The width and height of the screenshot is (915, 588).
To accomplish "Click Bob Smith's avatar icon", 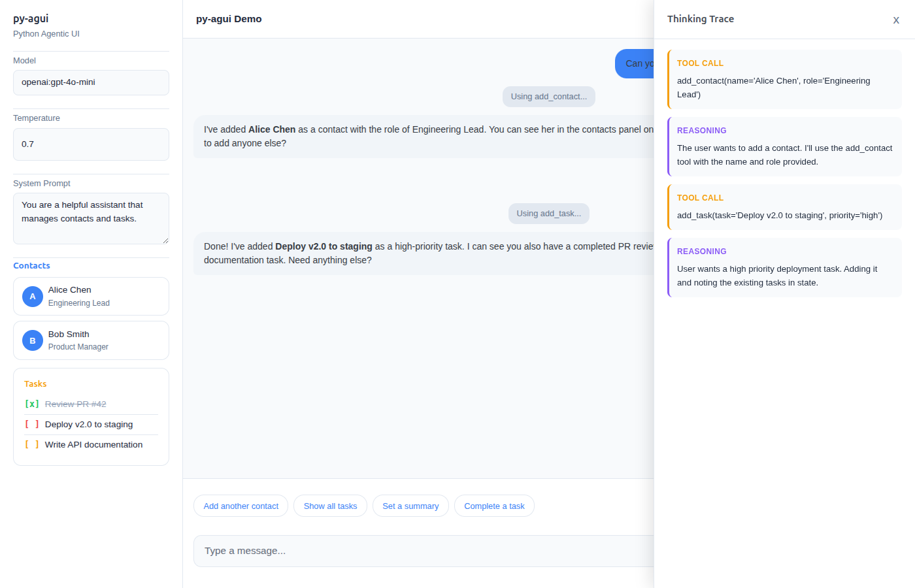I will 33,340.
